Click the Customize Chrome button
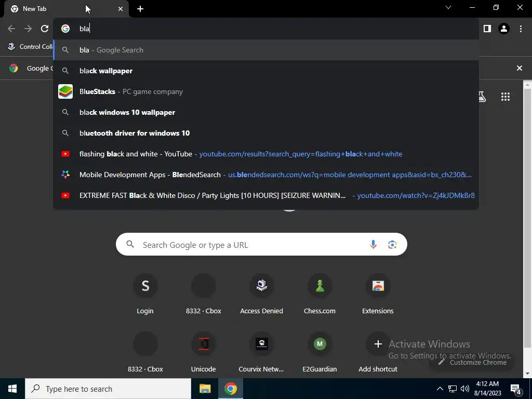 pyautogui.click(x=472, y=362)
